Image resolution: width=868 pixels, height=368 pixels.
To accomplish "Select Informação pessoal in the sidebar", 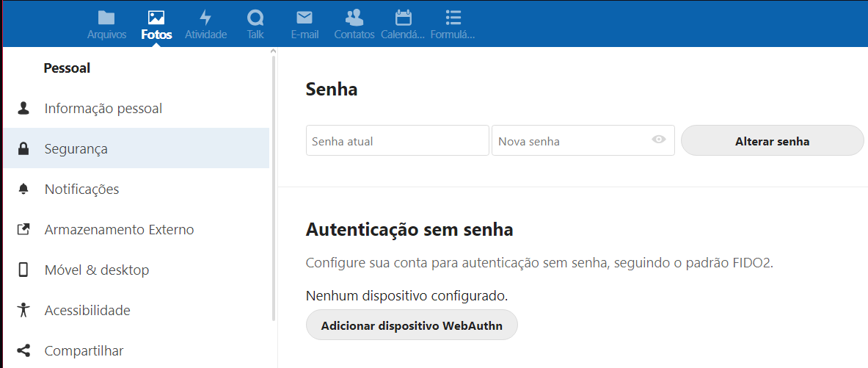I will [x=103, y=109].
